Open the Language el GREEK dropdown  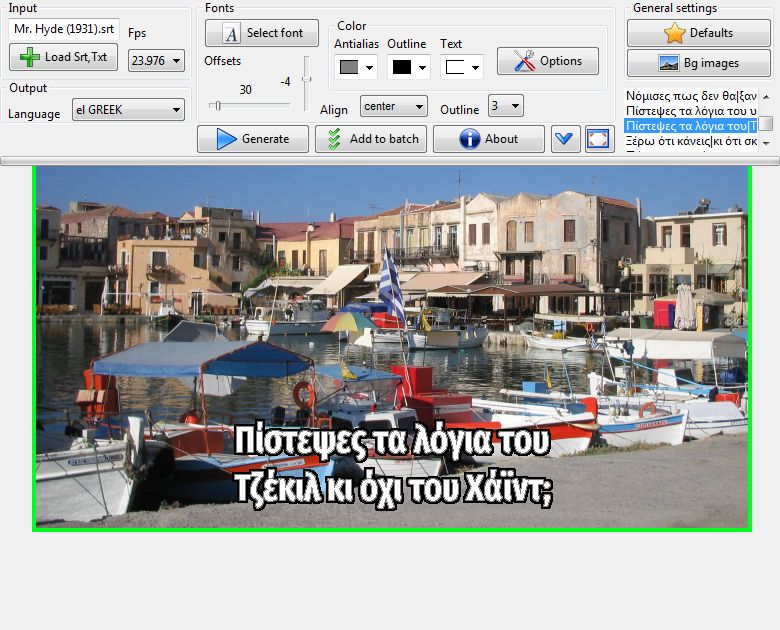click(x=128, y=109)
